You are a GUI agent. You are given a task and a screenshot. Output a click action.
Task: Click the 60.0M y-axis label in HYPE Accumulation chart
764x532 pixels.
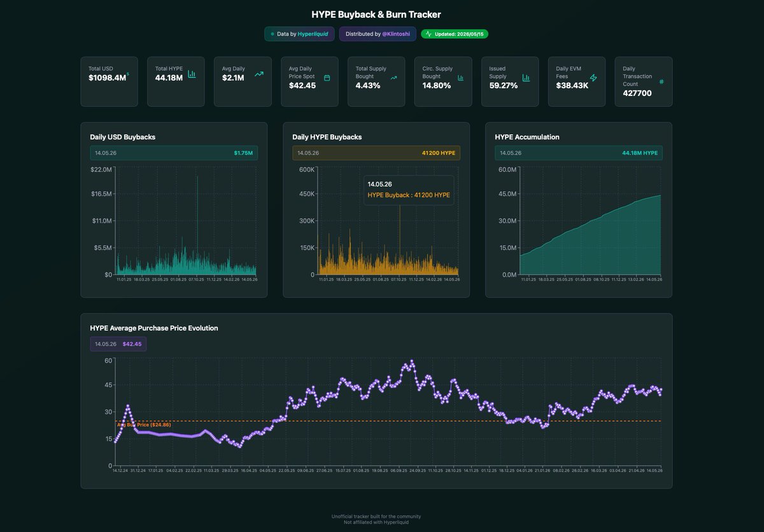coord(507,169)
